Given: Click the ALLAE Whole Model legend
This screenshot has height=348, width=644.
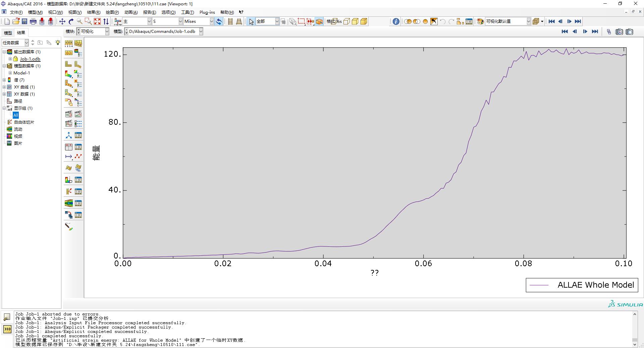Looking at the screenshot, I should [x=582, y=285].
